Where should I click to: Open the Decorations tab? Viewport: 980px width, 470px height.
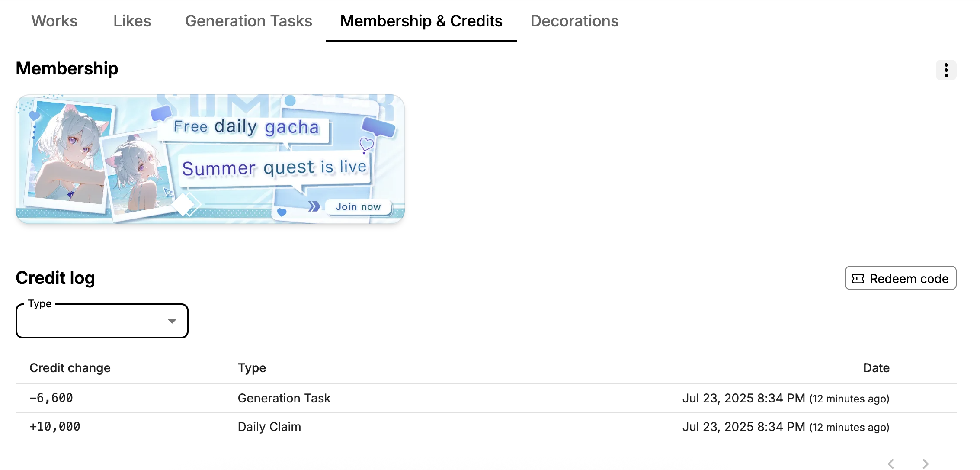[x=574, y=21]
